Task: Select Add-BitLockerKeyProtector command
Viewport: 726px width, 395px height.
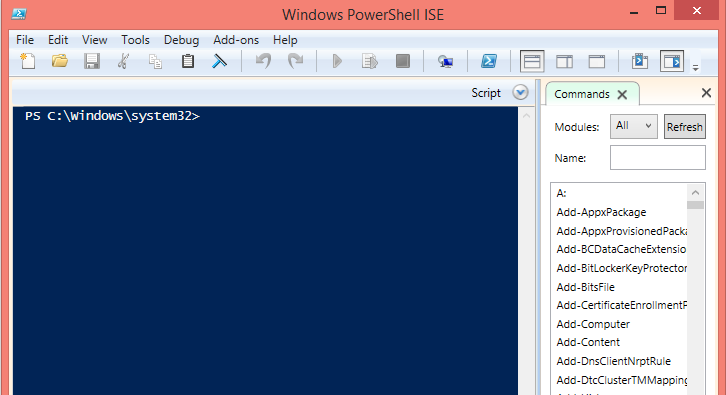Action: coord(621,268)
